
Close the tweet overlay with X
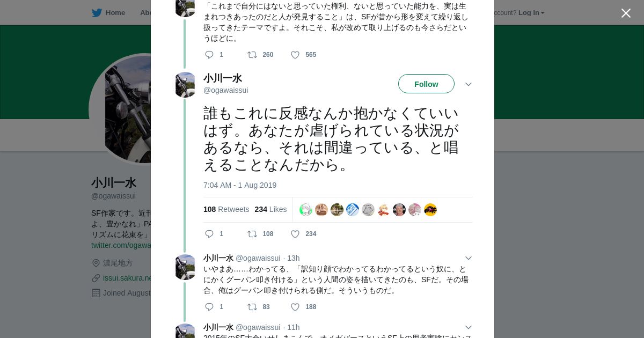click(x=626, y=13)
